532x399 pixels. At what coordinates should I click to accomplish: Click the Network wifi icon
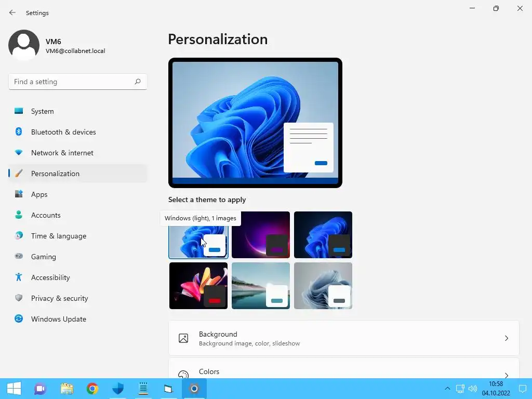(19, 152)
